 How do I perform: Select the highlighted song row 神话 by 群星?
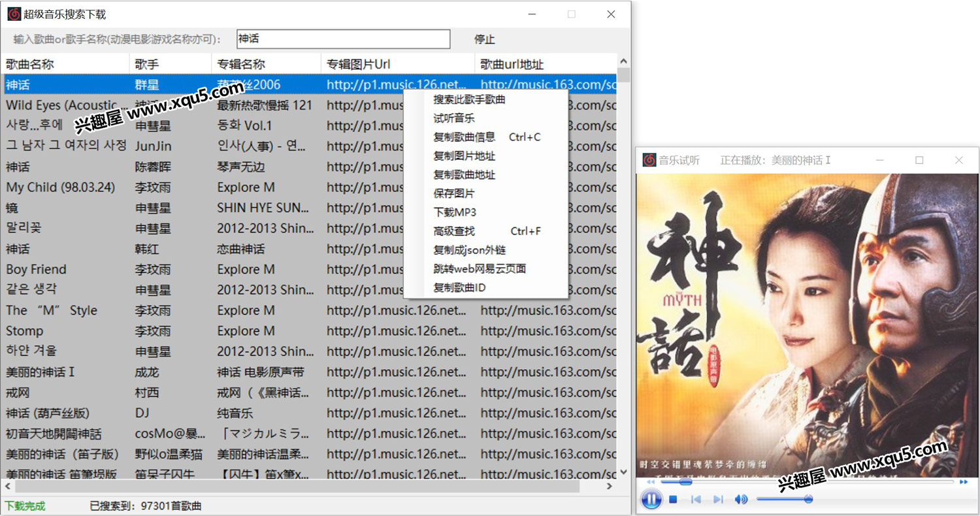coord(309,84)
